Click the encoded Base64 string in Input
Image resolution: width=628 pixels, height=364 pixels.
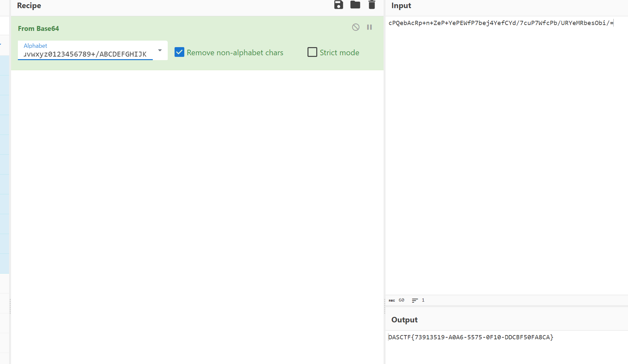pyautogui.click(x=501, y=23)
